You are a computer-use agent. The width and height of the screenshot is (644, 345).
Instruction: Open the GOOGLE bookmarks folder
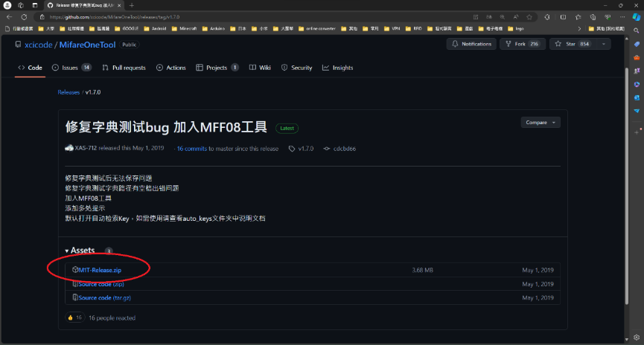(x=127, y=29)
